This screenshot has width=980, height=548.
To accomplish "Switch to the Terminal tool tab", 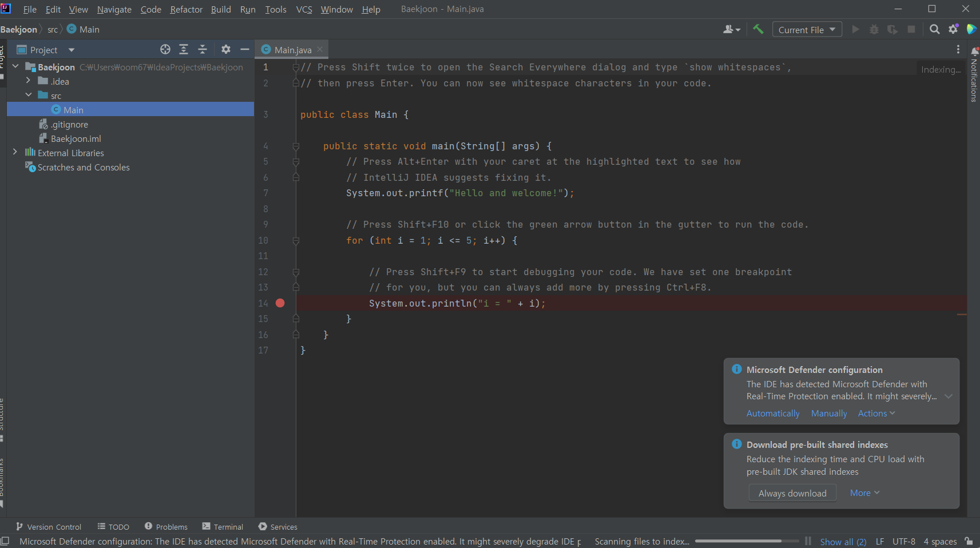I will pos(223,527).
